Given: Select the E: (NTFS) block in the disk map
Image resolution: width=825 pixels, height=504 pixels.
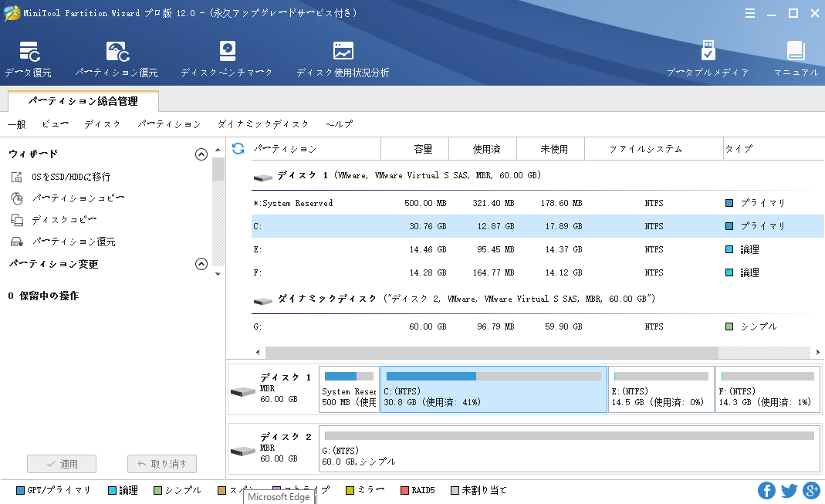Looking at the screenshot, I should 661,390.
